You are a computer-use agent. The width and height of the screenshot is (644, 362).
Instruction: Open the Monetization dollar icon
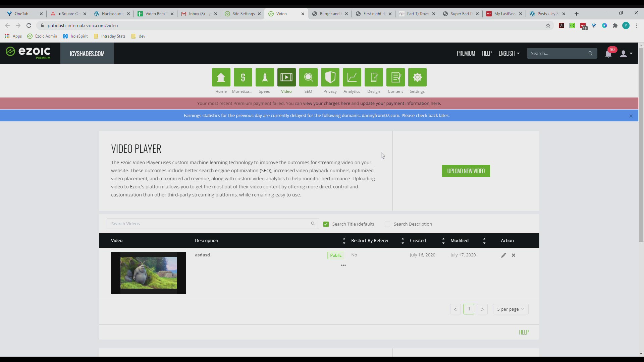tap(243, 77)
